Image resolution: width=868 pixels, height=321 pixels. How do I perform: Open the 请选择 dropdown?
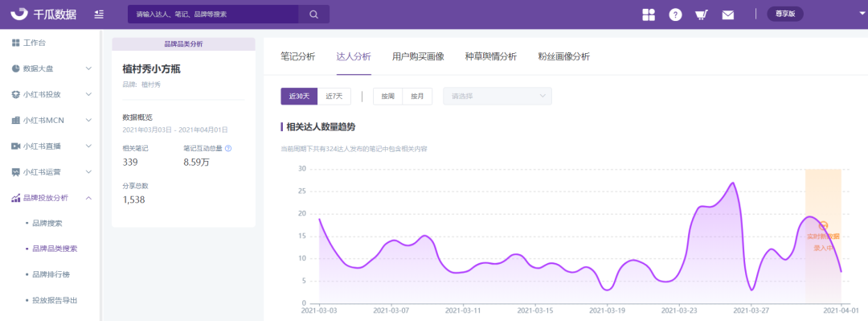[497, 96]
